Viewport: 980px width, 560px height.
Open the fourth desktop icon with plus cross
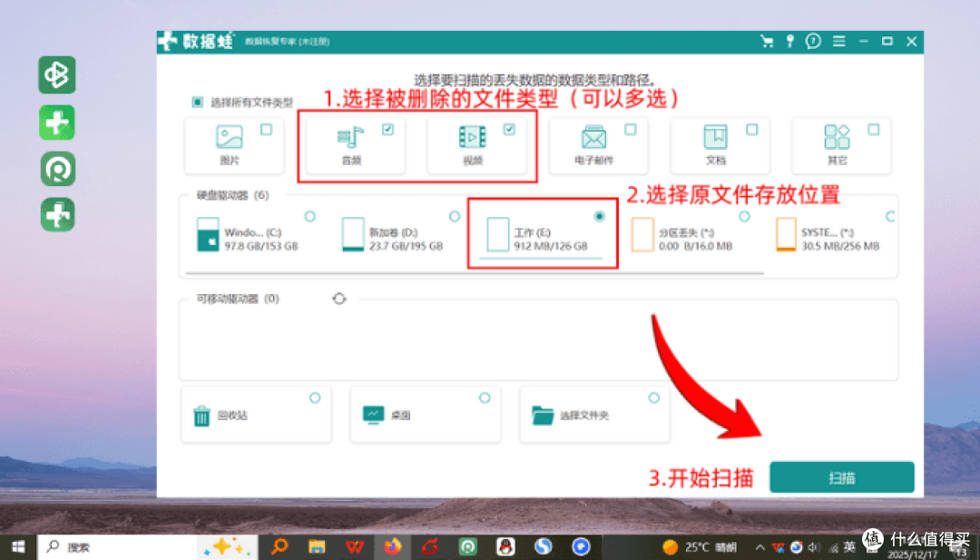pos(57,215)
